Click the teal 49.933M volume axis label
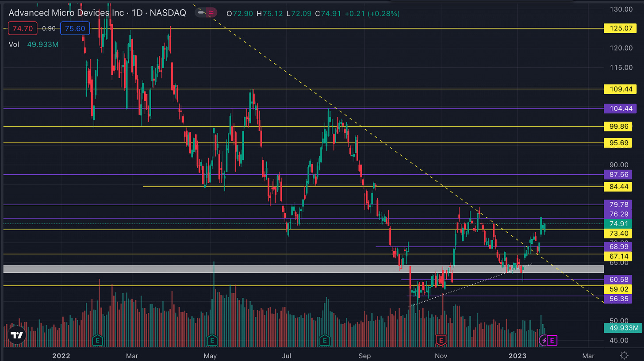This screenshot has height=361, width=644. click(x=622, y=328)
